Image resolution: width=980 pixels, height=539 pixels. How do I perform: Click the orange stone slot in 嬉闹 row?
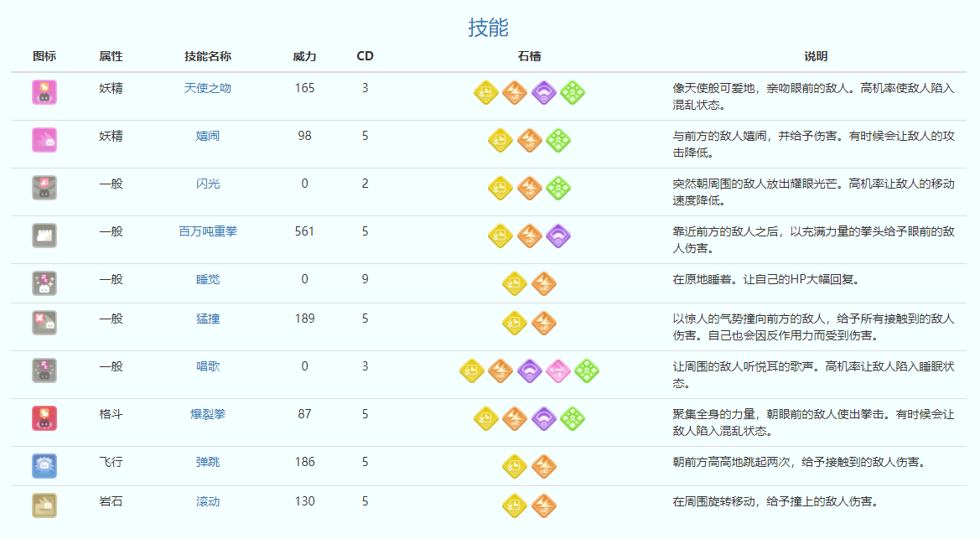(529, 140)
